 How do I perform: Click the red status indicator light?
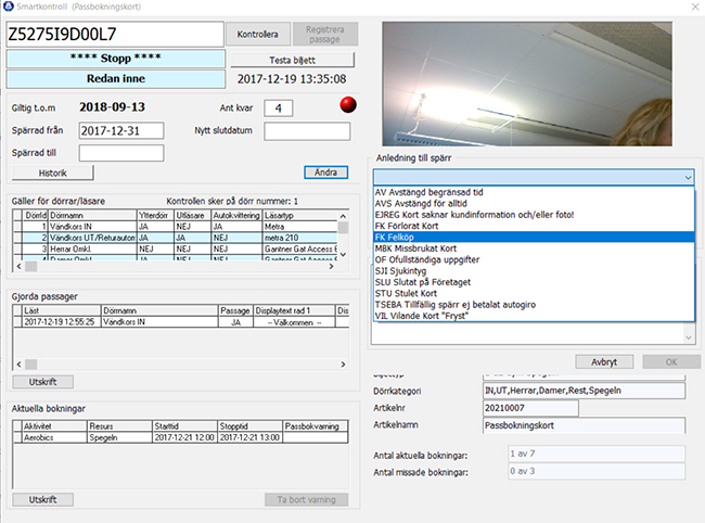[348, 105]
